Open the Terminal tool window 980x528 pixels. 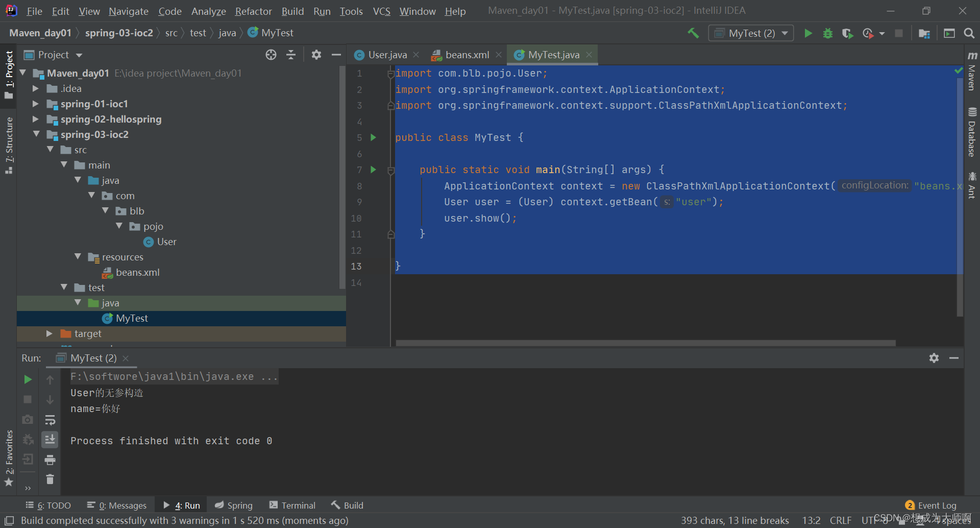tap(292, 506)
